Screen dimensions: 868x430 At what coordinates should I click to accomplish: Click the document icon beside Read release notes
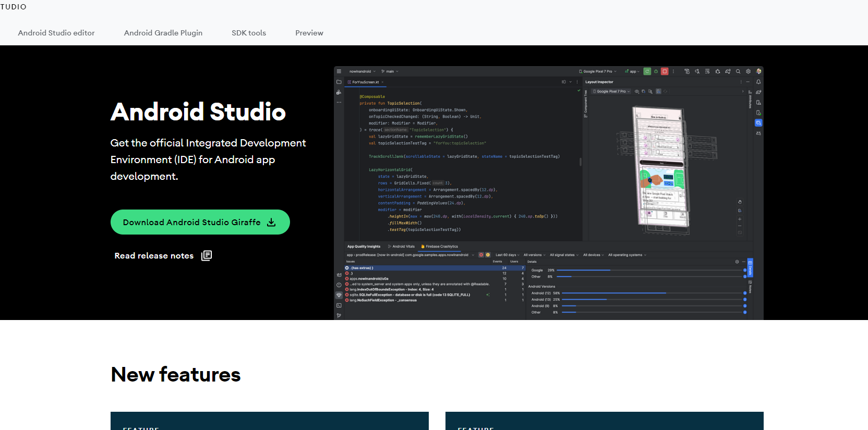click(207, 255)
